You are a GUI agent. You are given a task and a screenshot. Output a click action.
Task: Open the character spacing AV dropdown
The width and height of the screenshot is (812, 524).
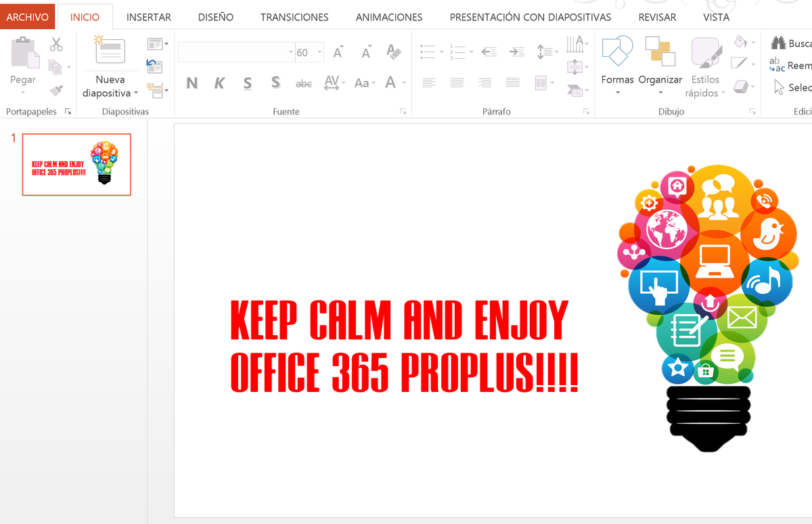[x=334, y=83]
